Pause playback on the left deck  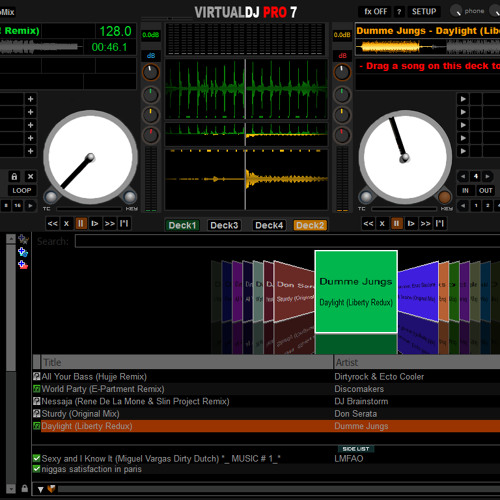pyautogui.click(x=81, y=223)
